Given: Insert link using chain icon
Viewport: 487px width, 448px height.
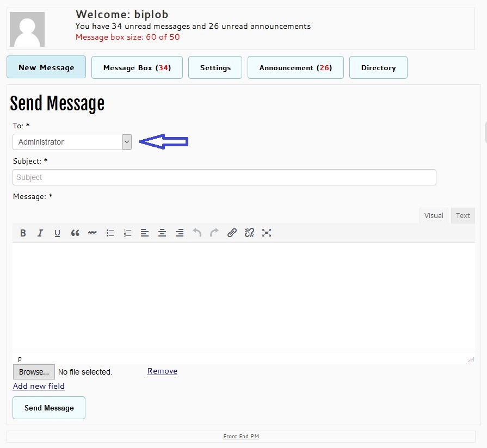Looking at the screenshot, I should coord(232,233).
